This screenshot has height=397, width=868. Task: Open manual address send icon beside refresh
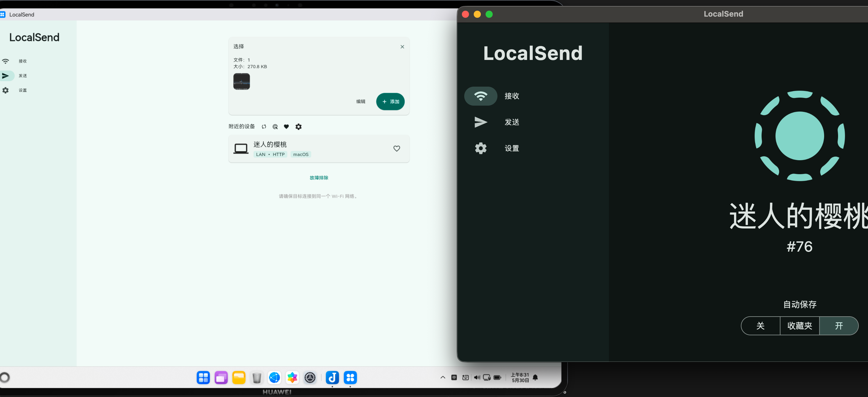click(275, 127)
